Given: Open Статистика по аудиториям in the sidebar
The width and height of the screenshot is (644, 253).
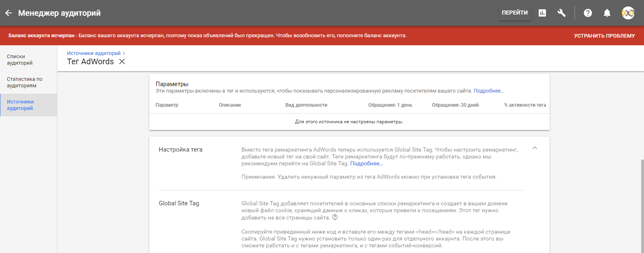Looking at the screenshot, I should (29, 82).
